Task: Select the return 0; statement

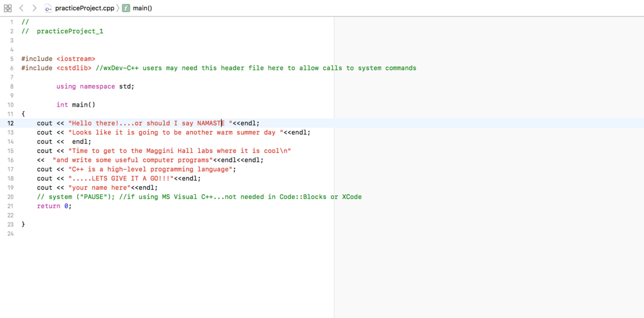Action: 52,206
